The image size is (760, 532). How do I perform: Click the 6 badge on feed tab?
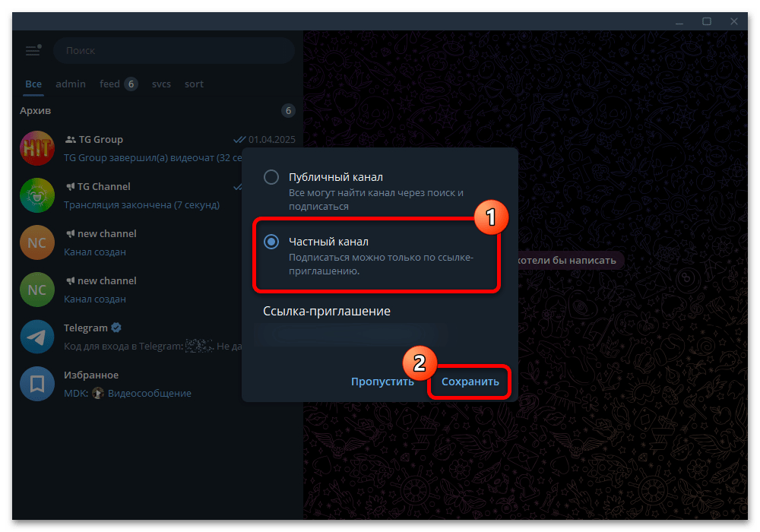(x=131, y=84)
